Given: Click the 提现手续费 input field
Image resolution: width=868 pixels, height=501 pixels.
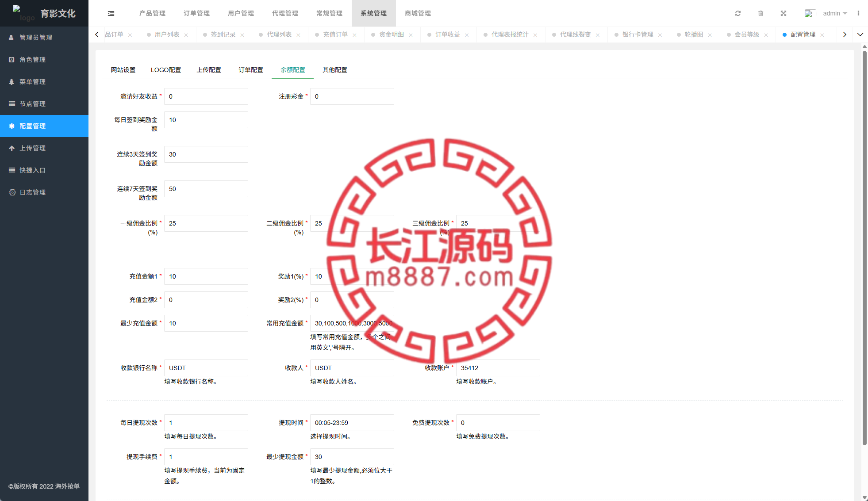Looking at the screenshot, I should pos(206,457).
